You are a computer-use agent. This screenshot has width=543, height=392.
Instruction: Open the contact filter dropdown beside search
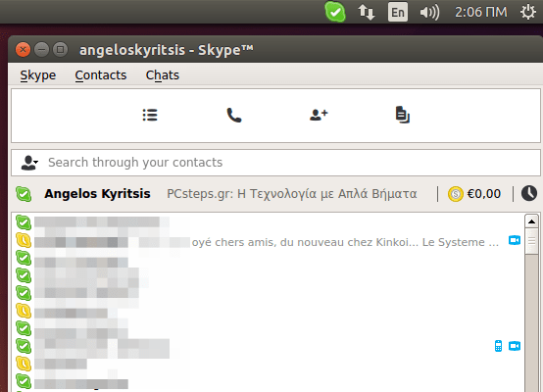29,163
